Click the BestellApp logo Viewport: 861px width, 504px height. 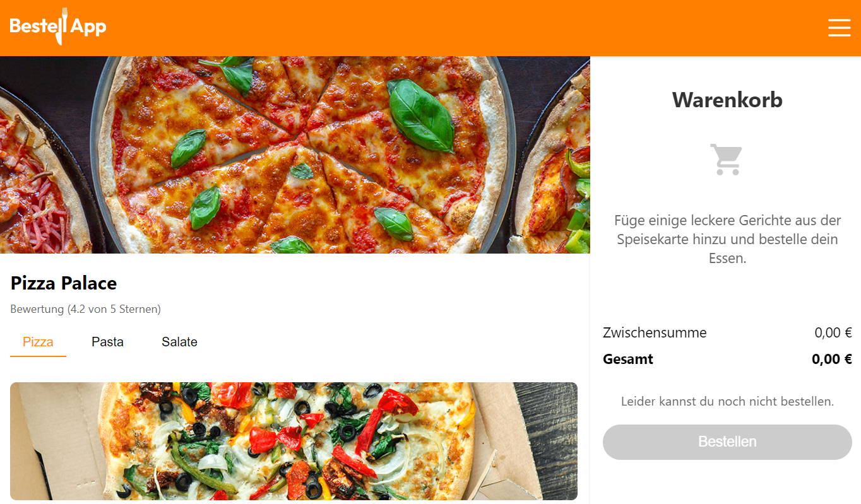pyautogui.click(x=58, y=26)
